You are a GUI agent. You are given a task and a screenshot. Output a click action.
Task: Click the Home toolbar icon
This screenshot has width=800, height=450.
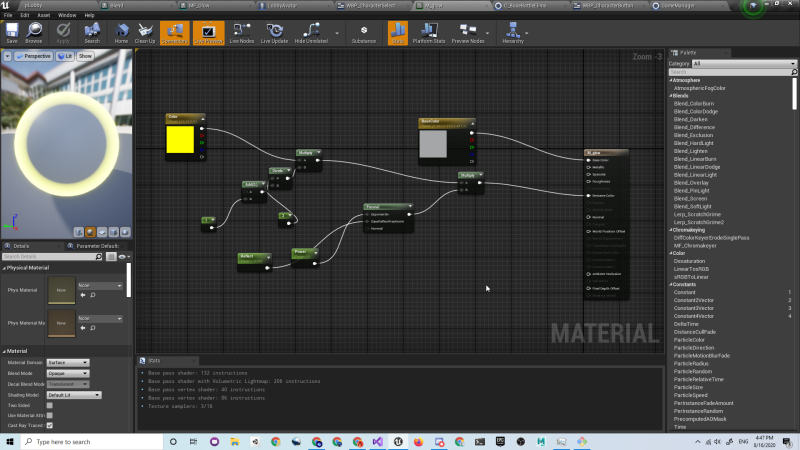coord(121,33)
